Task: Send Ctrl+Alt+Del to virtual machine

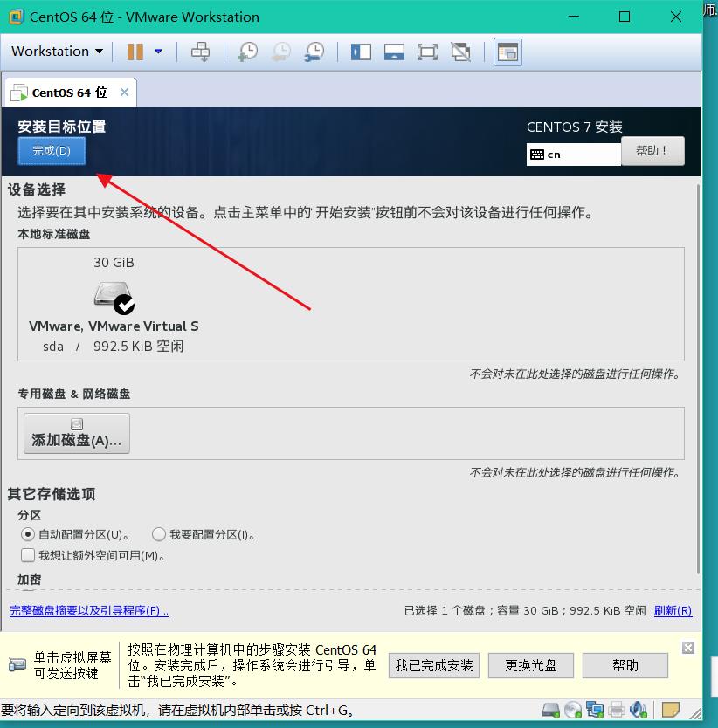Action: point(200,52)
